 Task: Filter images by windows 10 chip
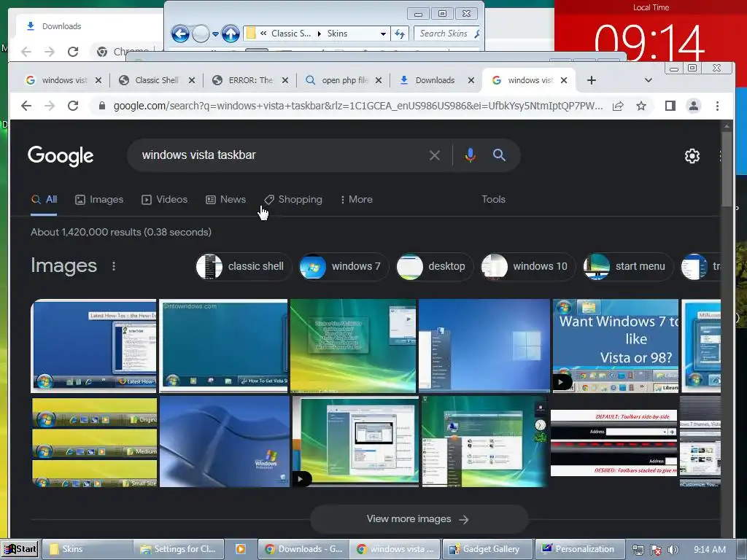click(x=527, y=266)
